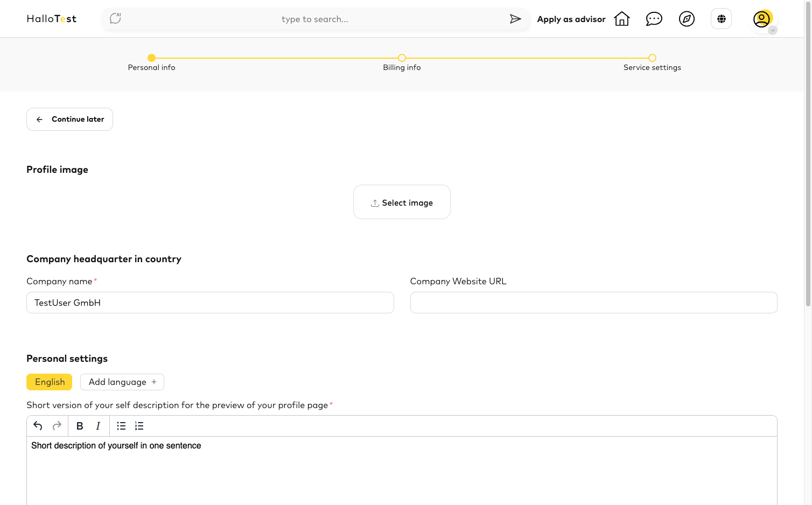812x505 pixels.
Task: Open the compass explore icon
Action: tap(687, 19)
